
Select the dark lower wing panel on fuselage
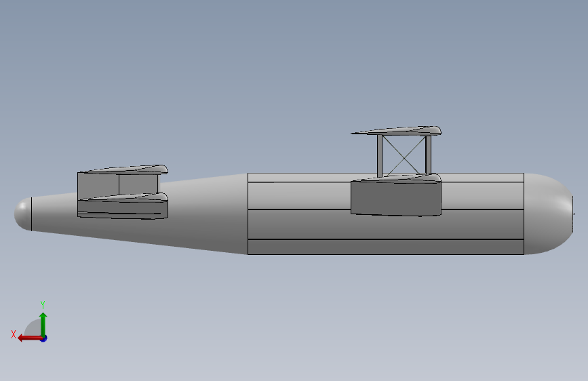(396, 198)
